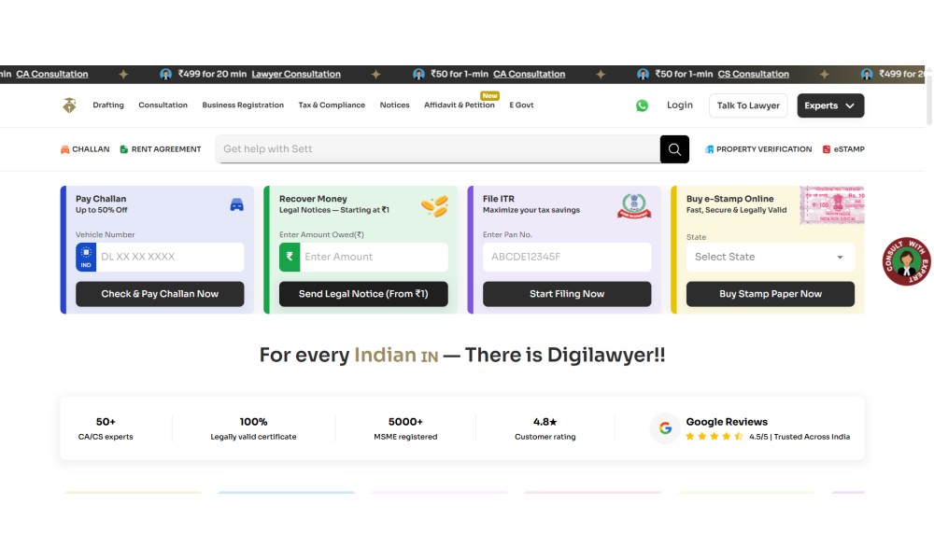Click the coins icon in Recover Money card

coord(435,206)
